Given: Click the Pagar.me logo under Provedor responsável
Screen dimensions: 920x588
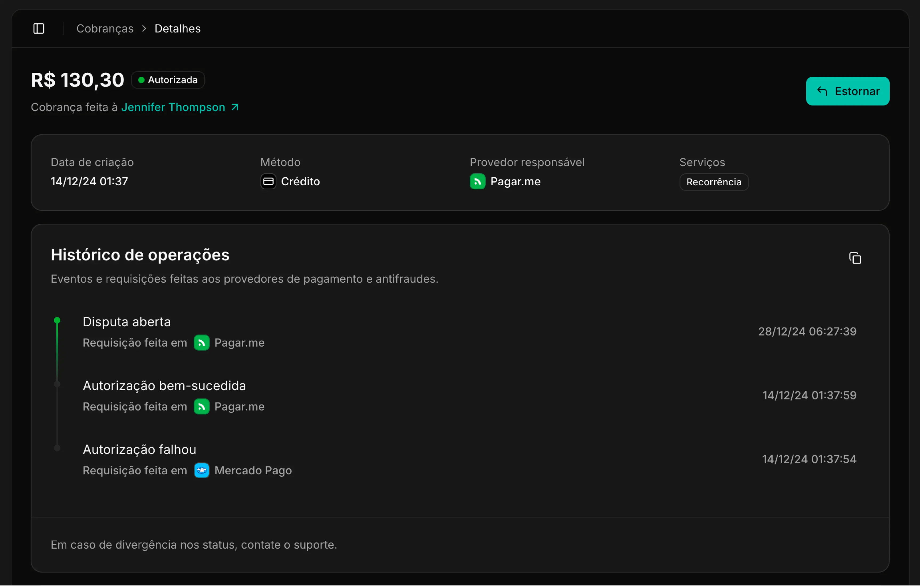Looking at the screenshot, I should (x=477, y=181).
